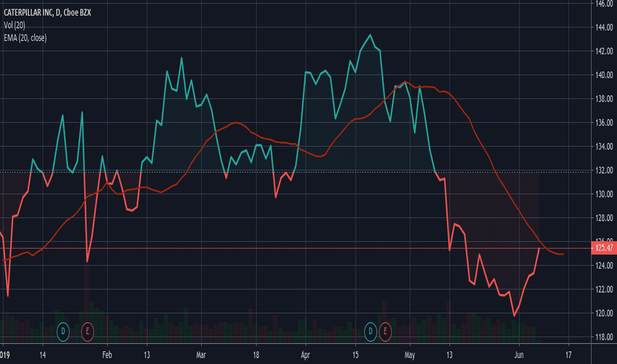Click the May date label
The height and width of the screenshot is (364, 617).
point(410,355)
